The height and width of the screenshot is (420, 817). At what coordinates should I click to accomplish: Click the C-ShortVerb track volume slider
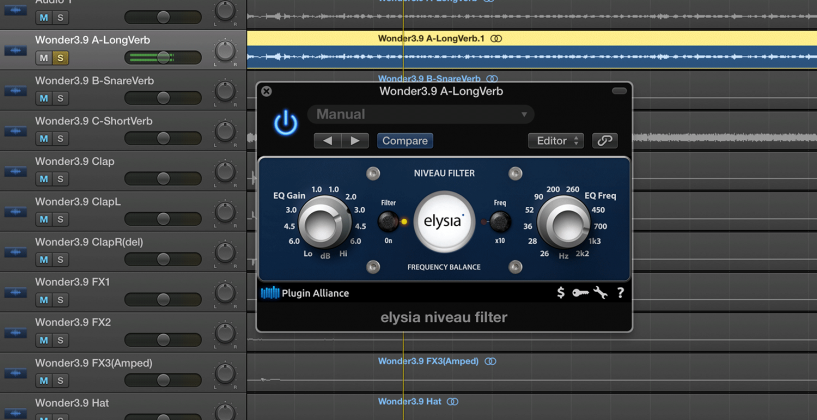(163, 139)
